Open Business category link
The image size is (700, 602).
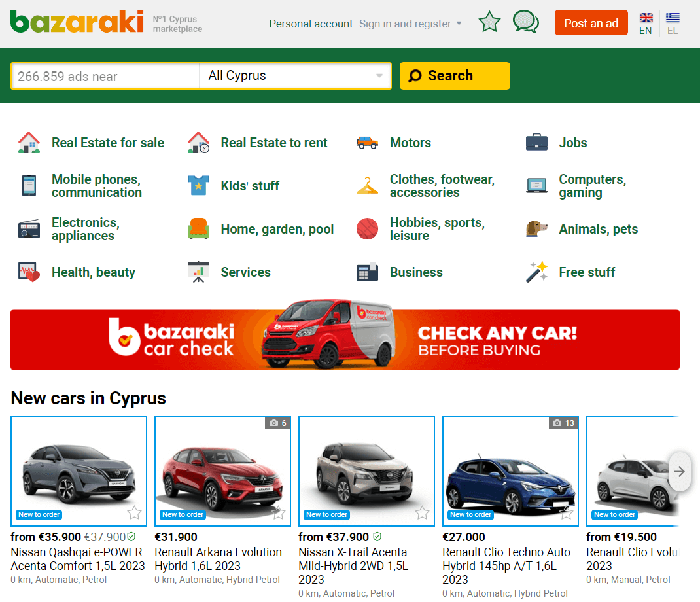pyautogui.click(x=416, y=272)
